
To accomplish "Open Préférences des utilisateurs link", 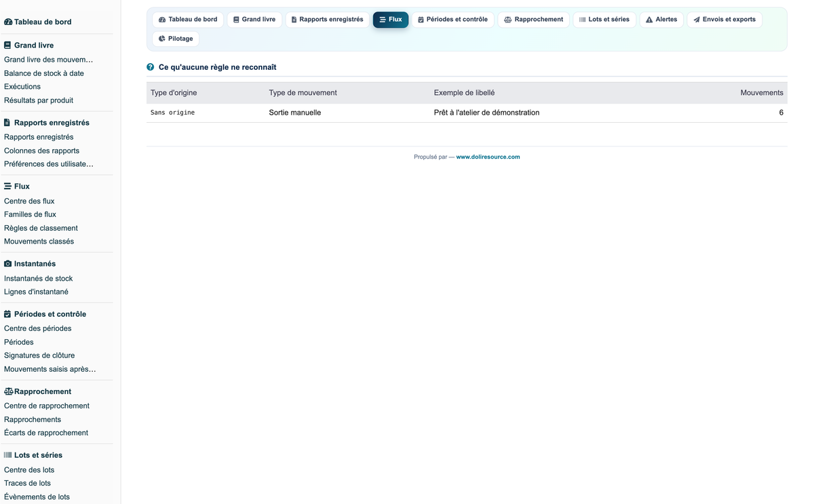I will 49,164.
